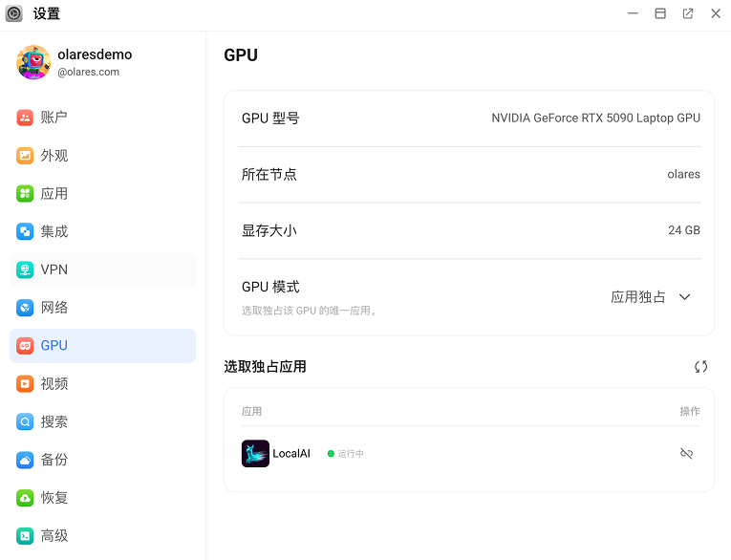Click the olaresdemo profile avatar
The width and height of the screenshot is (731, 560).
(33, 62)
